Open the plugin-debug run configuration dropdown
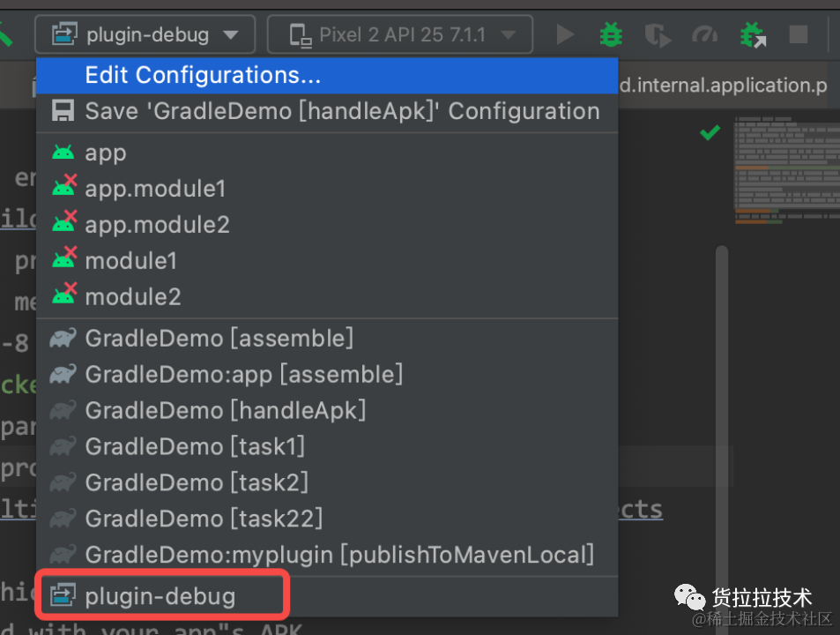Viewport: 840px width, 635px height. coord(145,34)
